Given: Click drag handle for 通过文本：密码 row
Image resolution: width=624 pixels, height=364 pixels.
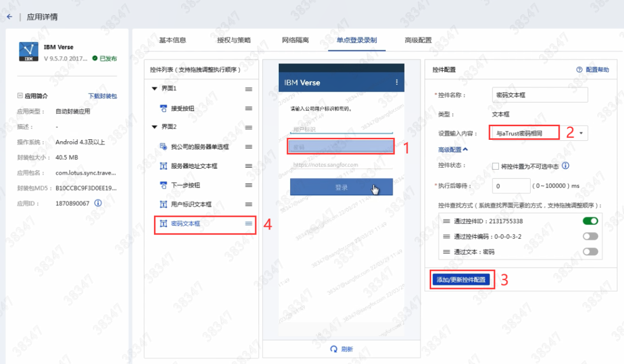Looking at the screenshot, I should pyautogui.click(x=446, y=251).
